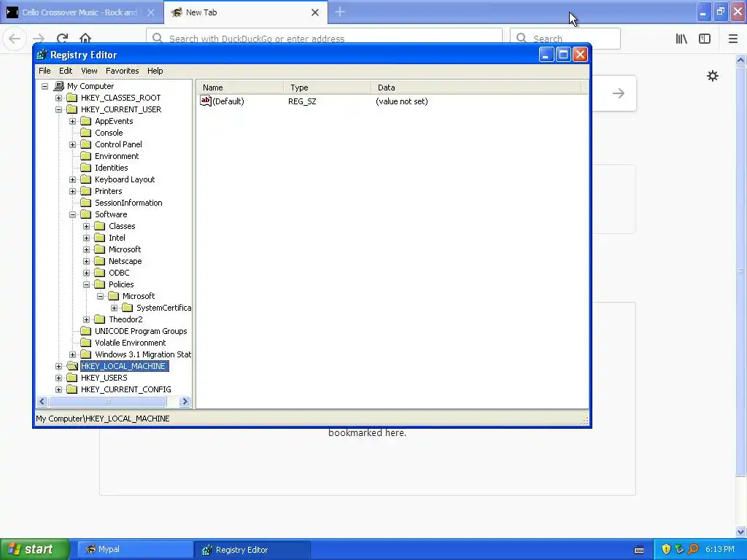Collapse the Software key
The image size is (747, 560).
point(72,214)
